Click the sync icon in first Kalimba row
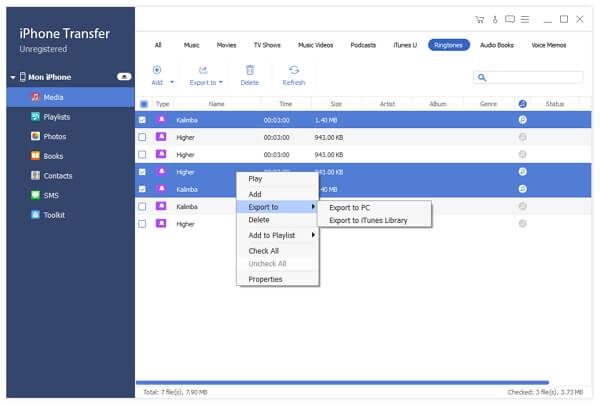This screenshot has width=600, height=406. [x=522, y=120]
